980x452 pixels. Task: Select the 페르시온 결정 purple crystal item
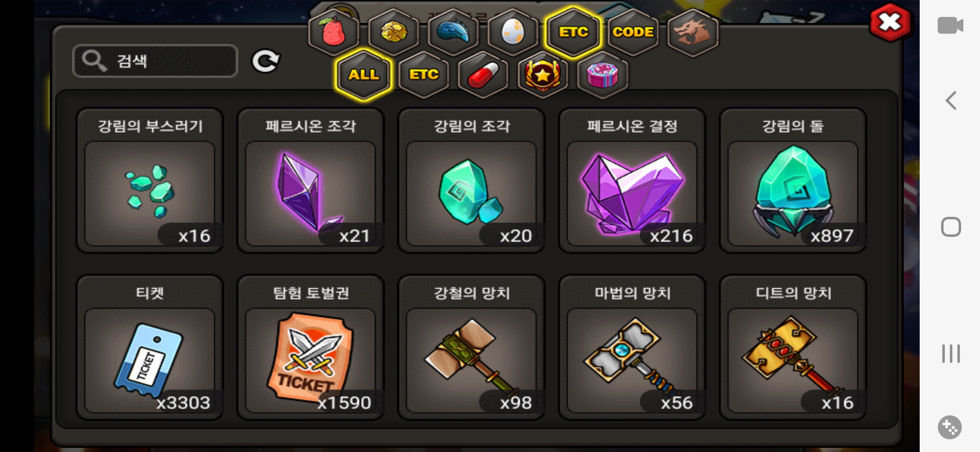[632, 181]
